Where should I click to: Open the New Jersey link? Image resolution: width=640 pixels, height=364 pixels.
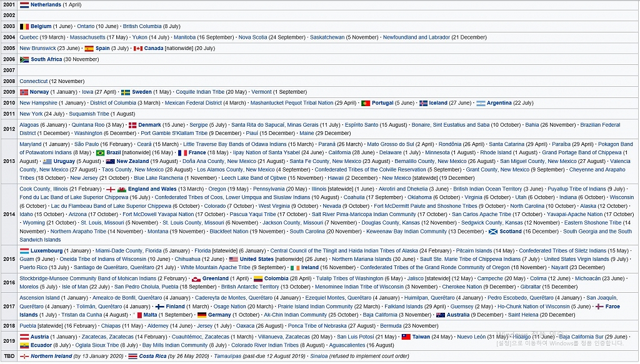pyautogui.click(x=83, y=178)
